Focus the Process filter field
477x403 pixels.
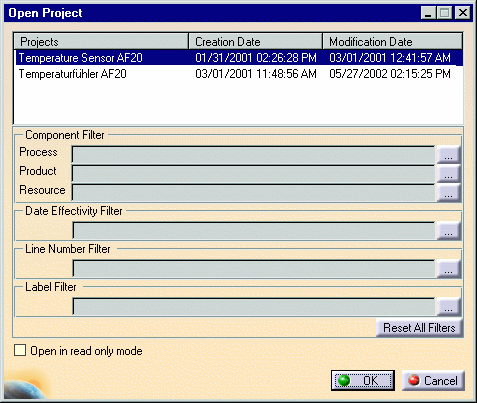click(x=254, y=155)
